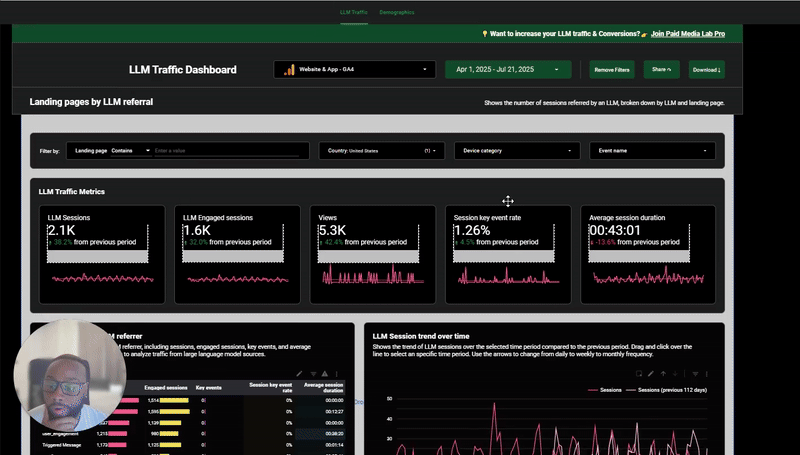
Task: Switch to the Demographics tab
Action: coord(396,12)
